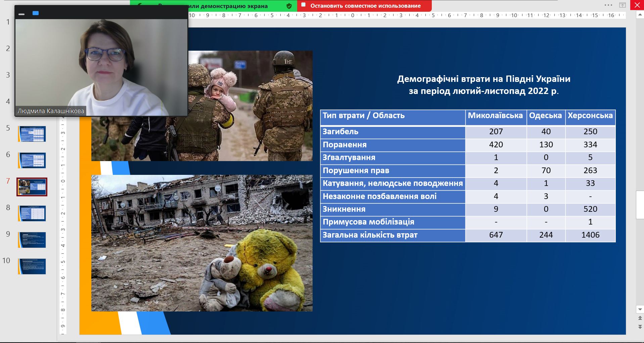Click the stop-sharing square icon
This screenshot has width=644, height=343.
(304, 5)
